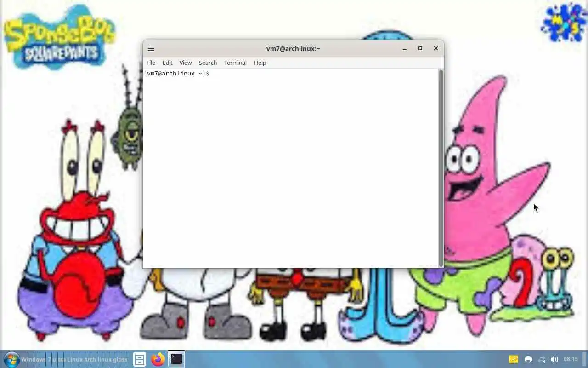The image size is (588, 368).
Task: Open the Terminal menu
Action: click(x=235, y=63)
